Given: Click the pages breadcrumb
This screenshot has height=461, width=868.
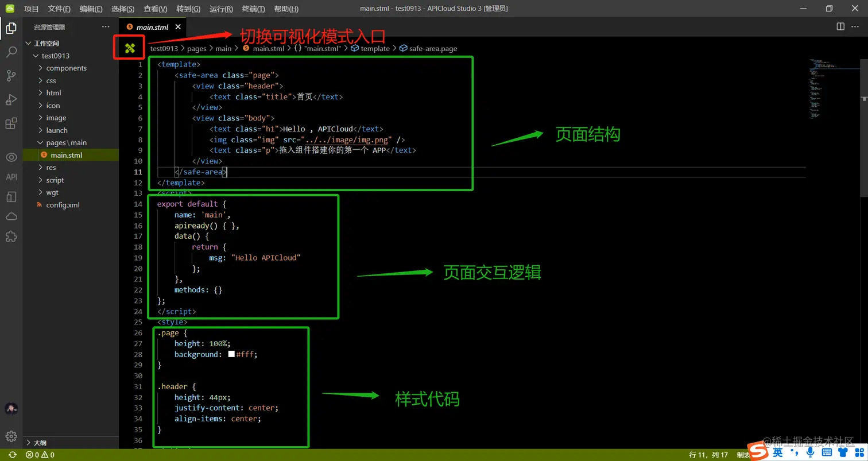Looking at the screenshot, I should pyautogui.click(x=197, y=49).
